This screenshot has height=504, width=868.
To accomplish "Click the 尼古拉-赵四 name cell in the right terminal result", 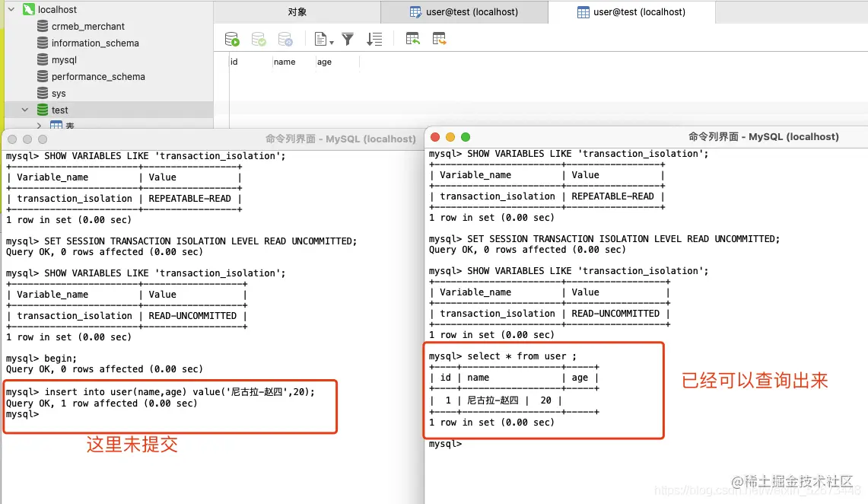I will click(493, 400).
